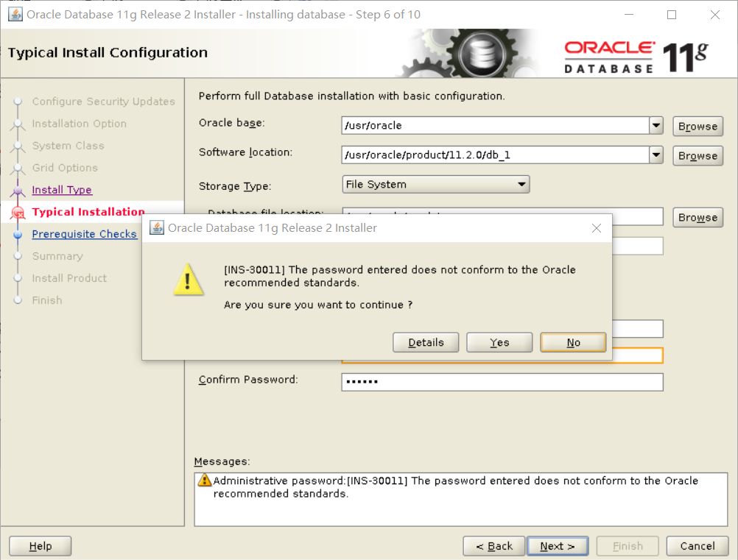Maximize the installer window

coord(672,15)
